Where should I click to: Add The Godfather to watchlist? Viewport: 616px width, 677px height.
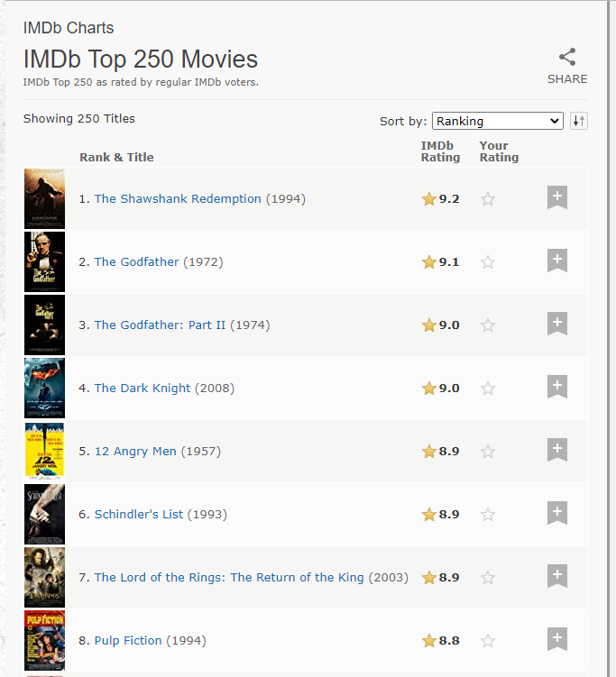557,261
